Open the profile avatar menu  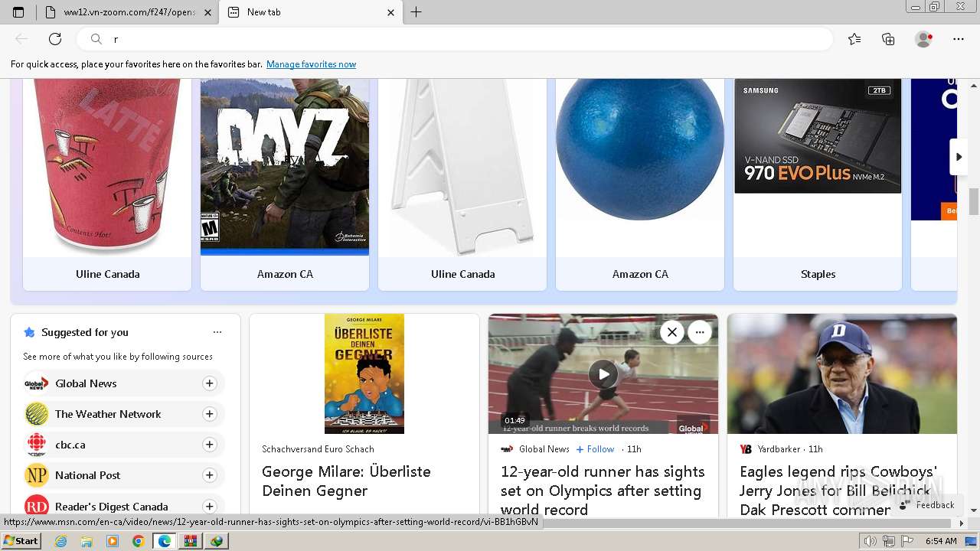[923, 39]
